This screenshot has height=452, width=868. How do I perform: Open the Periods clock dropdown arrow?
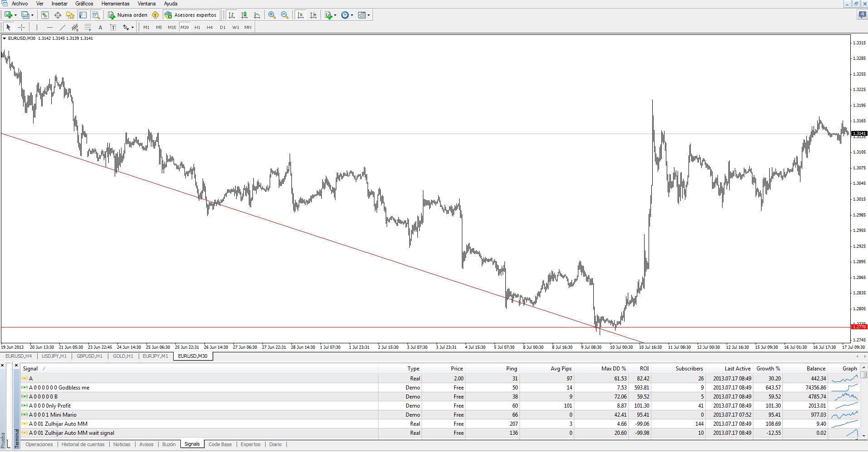coord(352,15)
